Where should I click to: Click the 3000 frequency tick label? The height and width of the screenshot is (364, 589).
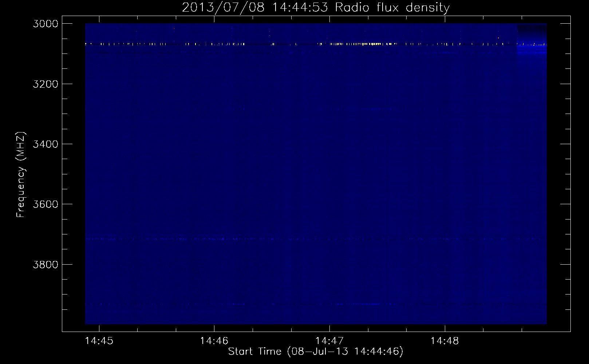coord(46,24)
